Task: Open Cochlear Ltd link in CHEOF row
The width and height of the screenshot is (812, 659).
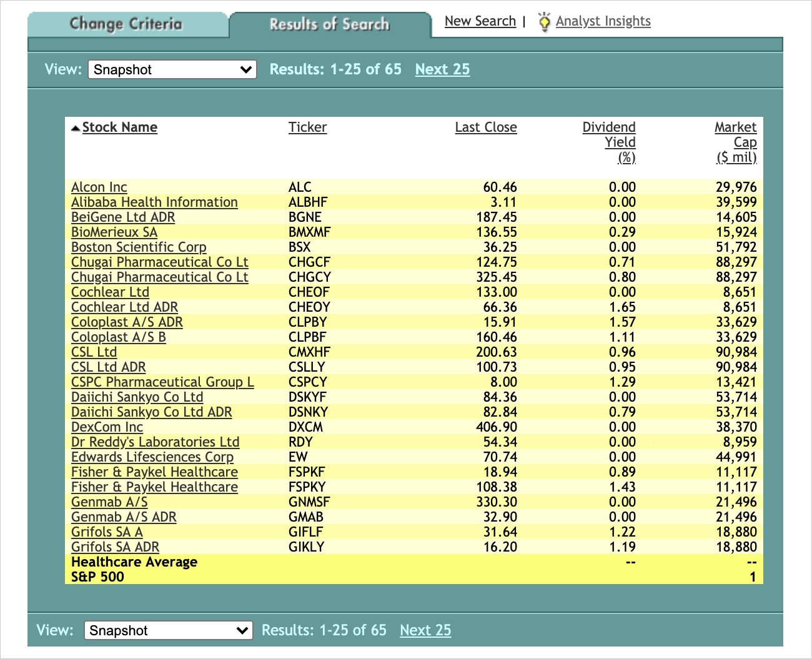Action: [x=110, y=292]
